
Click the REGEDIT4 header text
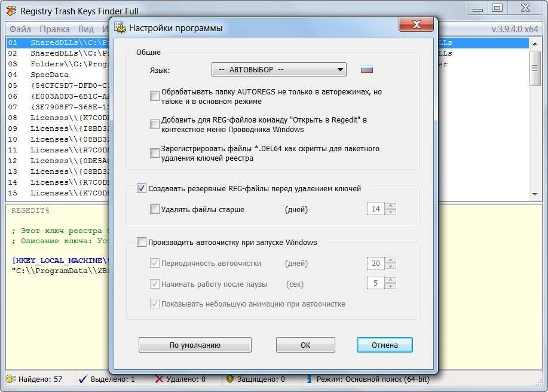click(x=30, y=211)
